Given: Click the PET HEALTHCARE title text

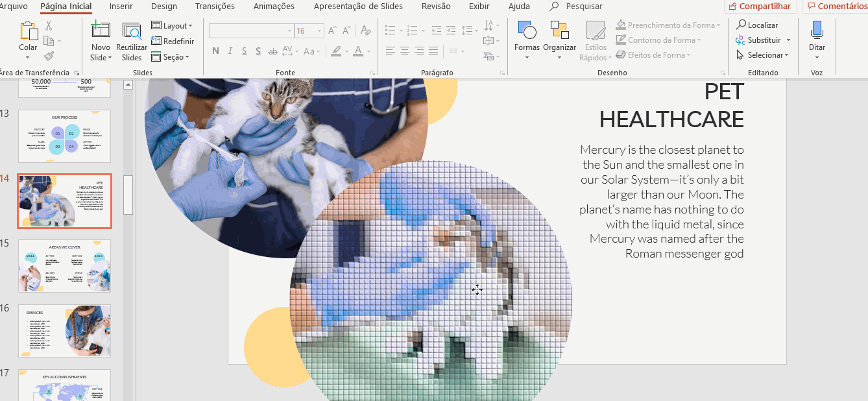Looking at the screenshot, I should coord(671,105).
